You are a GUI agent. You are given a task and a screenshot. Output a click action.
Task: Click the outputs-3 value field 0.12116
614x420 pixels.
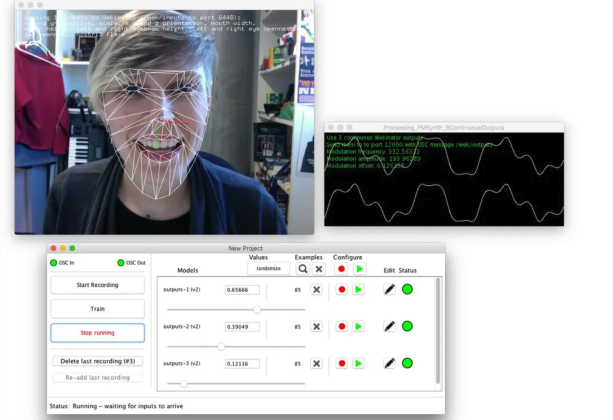pyautogui.click(x=242, y=364)
